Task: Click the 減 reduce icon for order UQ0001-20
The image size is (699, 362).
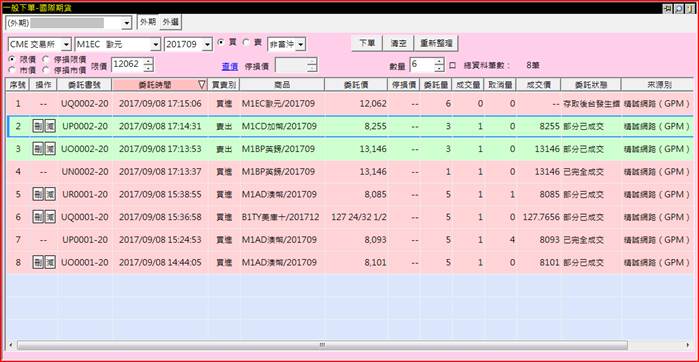Action: [50, 217]
